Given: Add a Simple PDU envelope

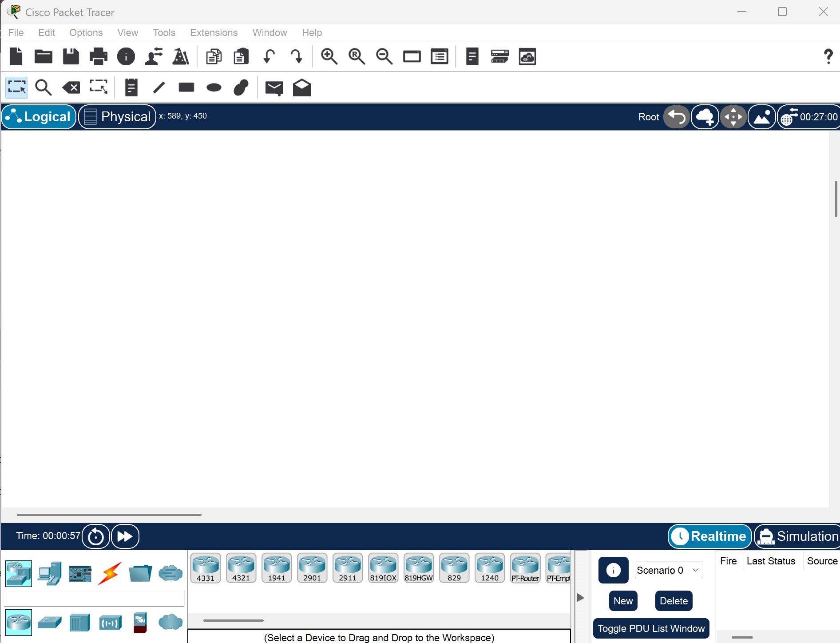Looking at the screenshot, I should click(274, 88).
